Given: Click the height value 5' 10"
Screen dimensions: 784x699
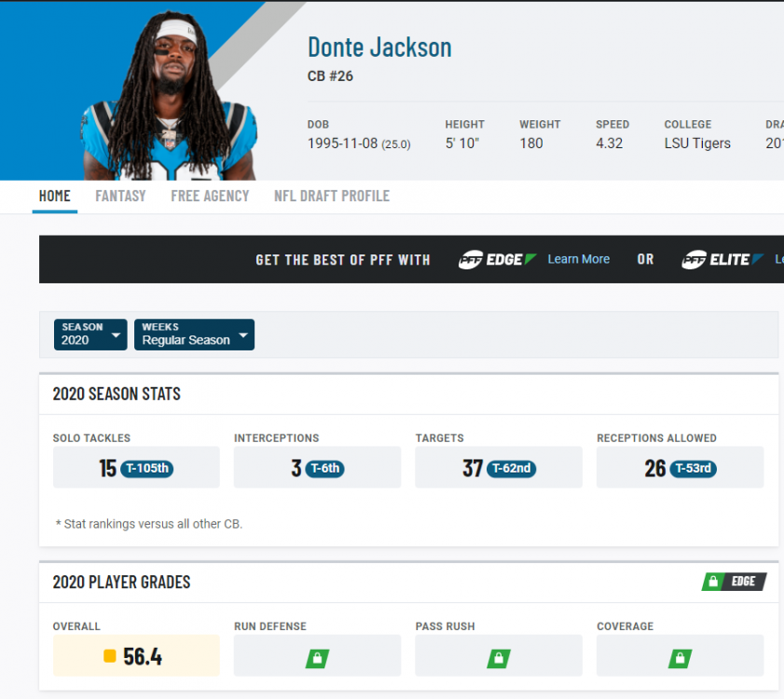Looking at the screenshot, I should (462, 144).
